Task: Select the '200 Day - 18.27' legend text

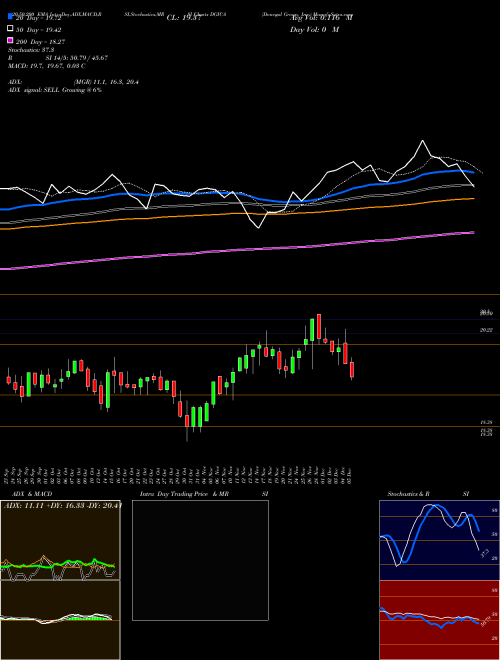Action: 41,42
